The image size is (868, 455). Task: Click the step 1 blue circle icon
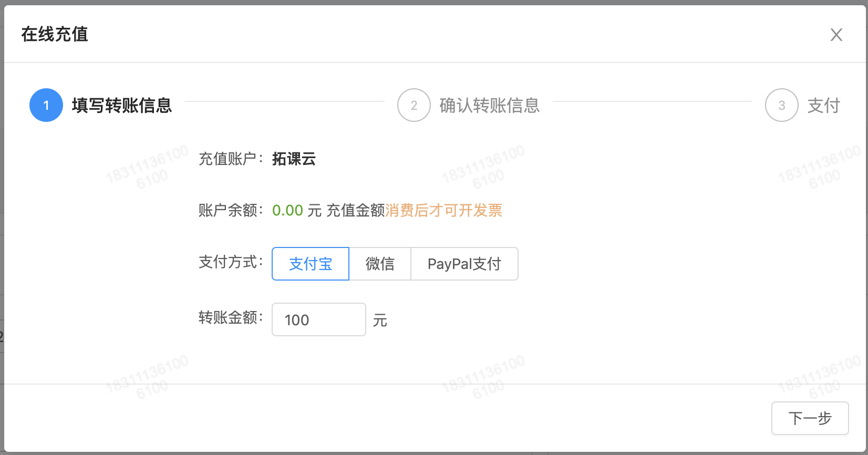coord(46,105)
